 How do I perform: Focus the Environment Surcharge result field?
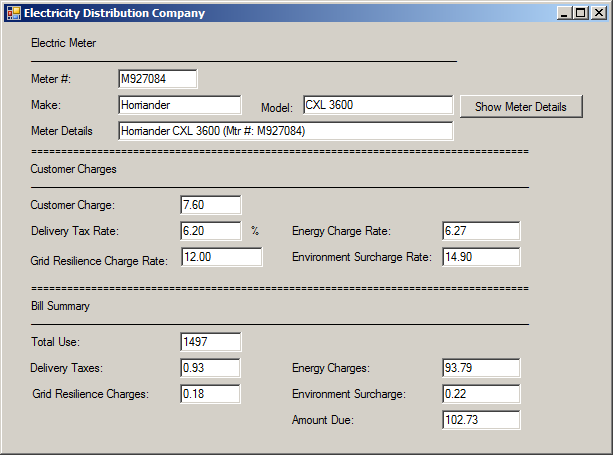[x=481, y=394]
